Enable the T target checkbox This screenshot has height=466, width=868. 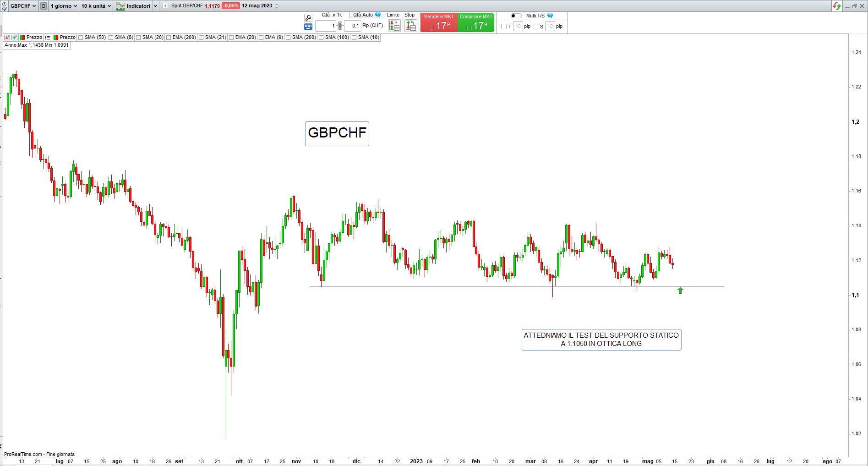[x=504, y=27]
